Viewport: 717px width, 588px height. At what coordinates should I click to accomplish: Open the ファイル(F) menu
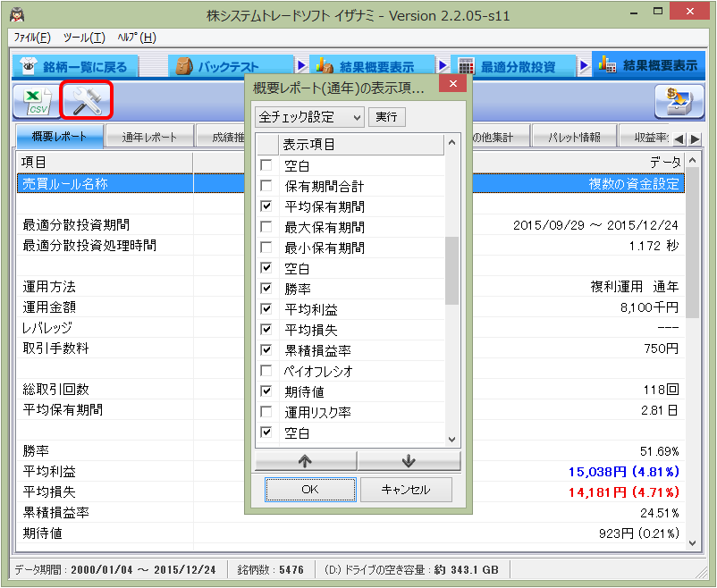pyautogui.click(x=32, y=38)
